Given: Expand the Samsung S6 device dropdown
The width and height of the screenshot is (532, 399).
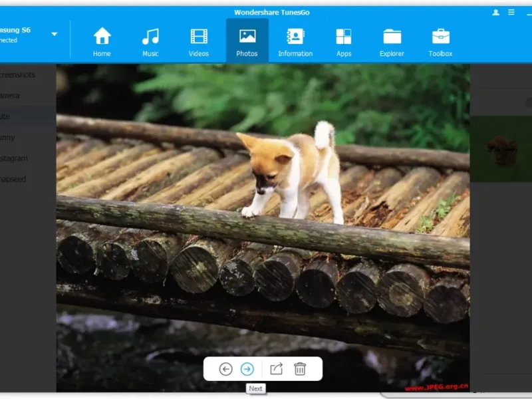Looking at the screenshot, I should click(x=55, y=34).
